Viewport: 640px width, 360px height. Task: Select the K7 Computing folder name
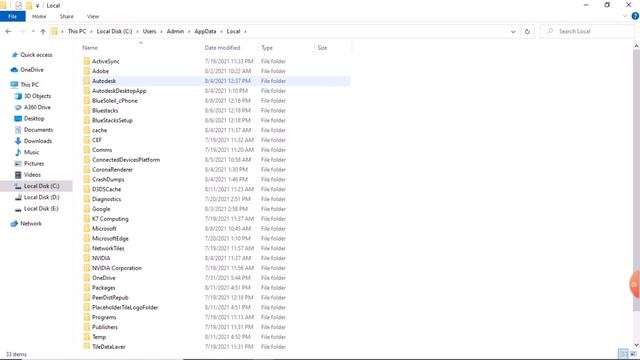(110, 219)
